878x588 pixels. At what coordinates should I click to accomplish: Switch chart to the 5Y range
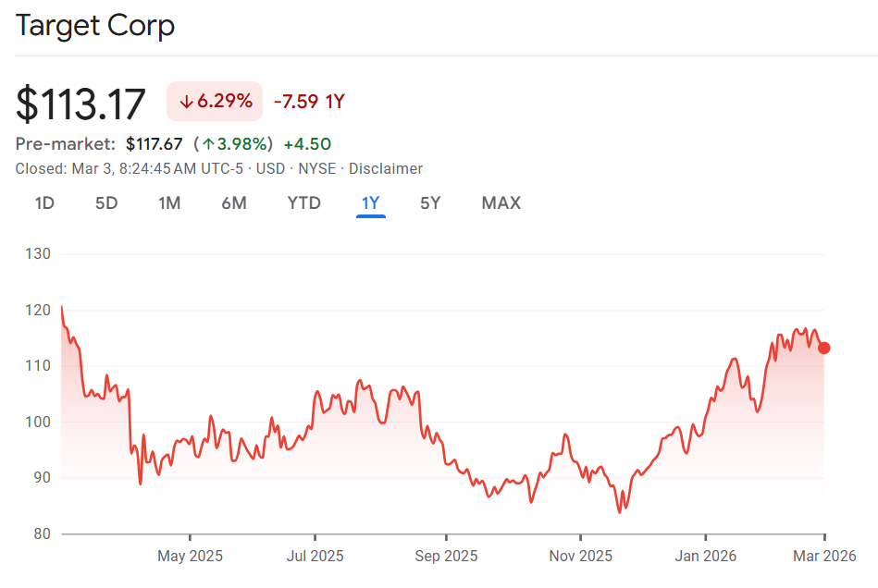click(430, 202)
